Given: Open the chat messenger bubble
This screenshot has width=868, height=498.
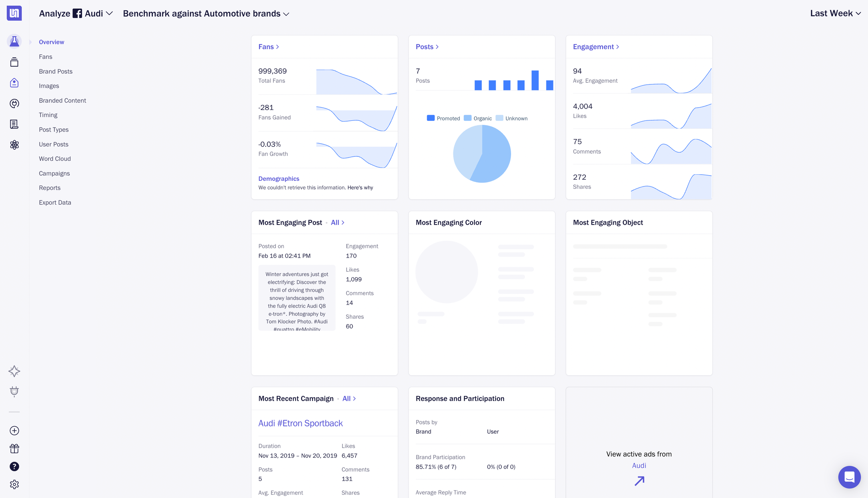Looking at the screenshot, I should [849, 477].
